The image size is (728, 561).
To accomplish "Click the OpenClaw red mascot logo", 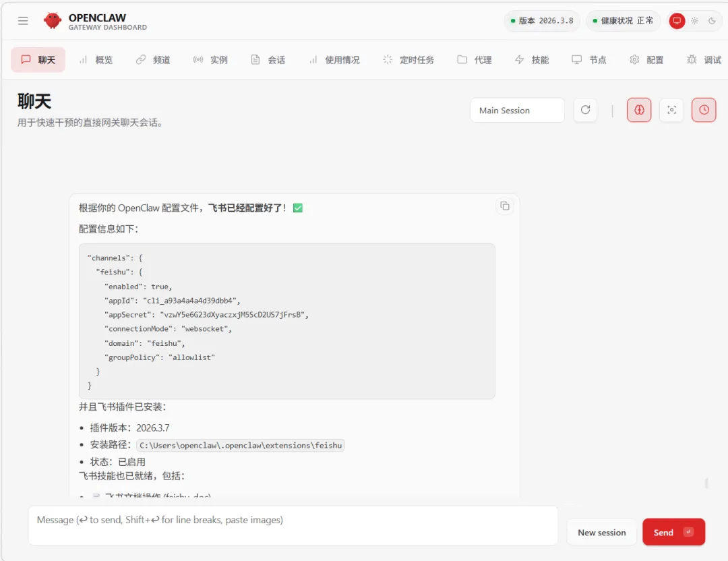I will (53, 21).
